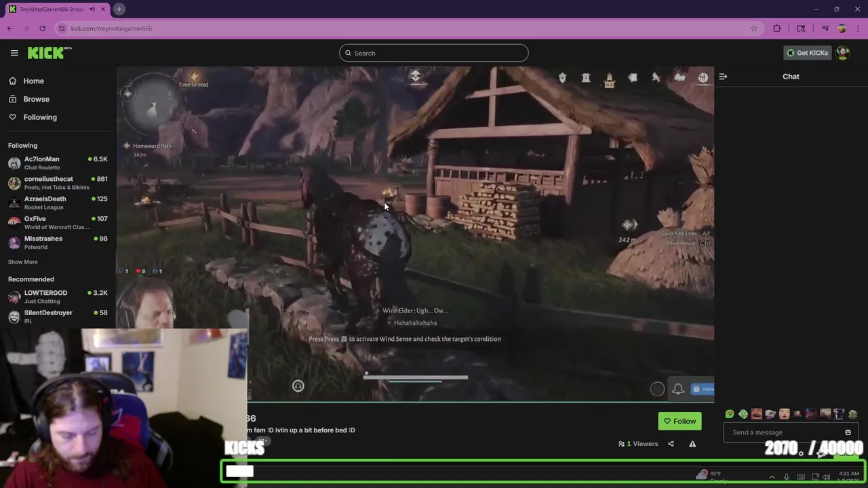Open the browser media control icon
The image size is (868, 488).
click(825, 28)
